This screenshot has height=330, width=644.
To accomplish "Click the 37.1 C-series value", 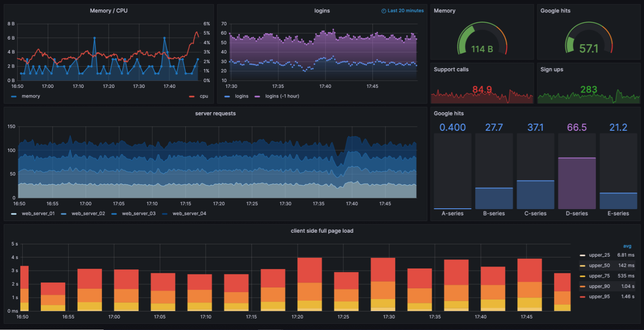I will point(535,127).
